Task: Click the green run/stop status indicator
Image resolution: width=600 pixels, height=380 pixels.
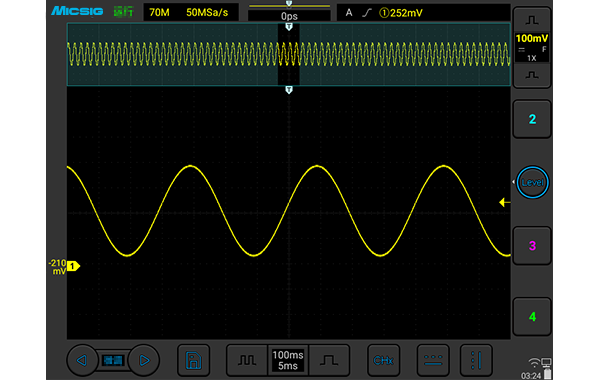Action: 123,12
